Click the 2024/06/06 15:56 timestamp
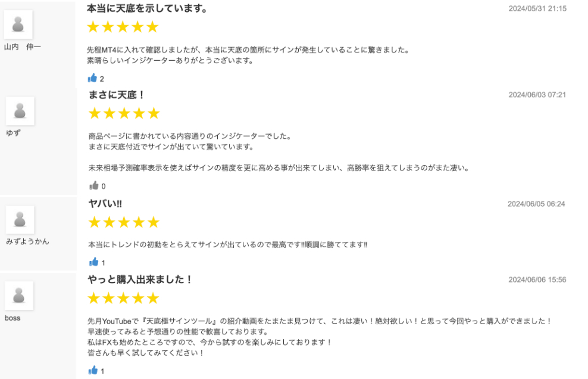 537,279
